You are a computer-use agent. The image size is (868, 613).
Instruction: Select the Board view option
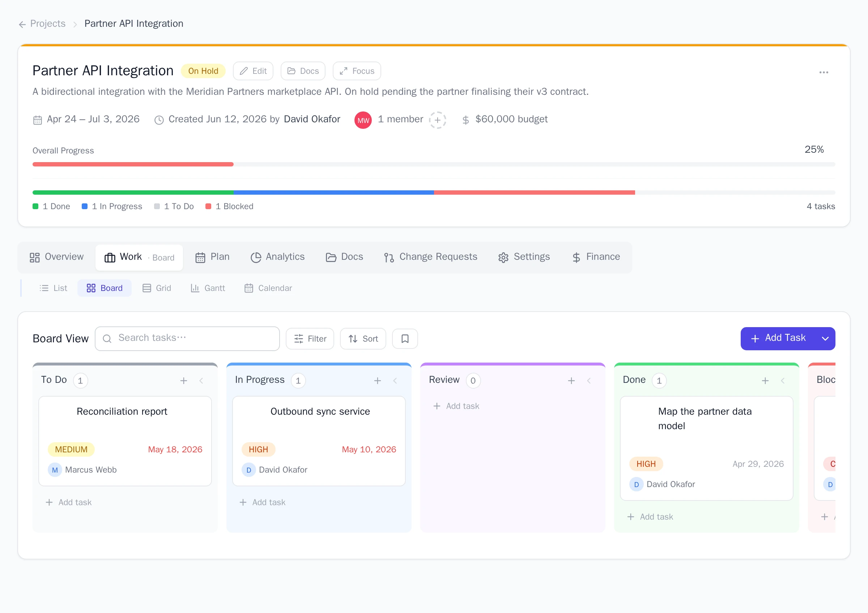pyautogui.click(x=105, y=288)
